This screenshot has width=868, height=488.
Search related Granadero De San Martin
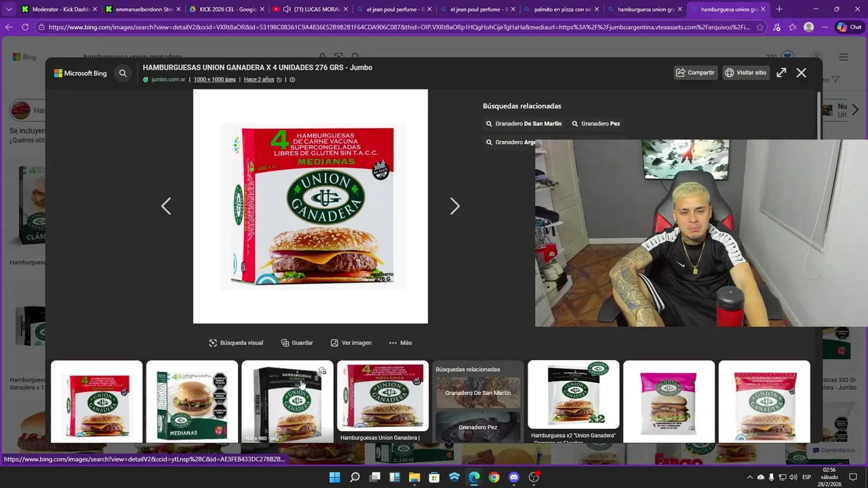point(524,124)
